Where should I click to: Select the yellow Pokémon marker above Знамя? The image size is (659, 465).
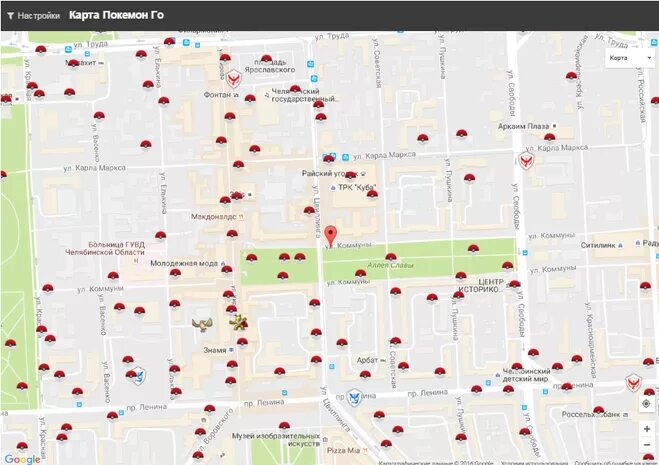(238, 322)
